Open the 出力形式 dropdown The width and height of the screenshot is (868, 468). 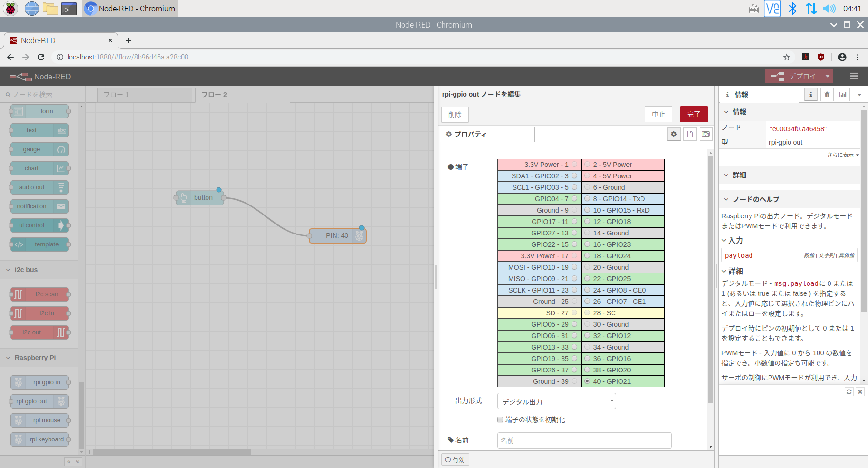coord(557,401)
